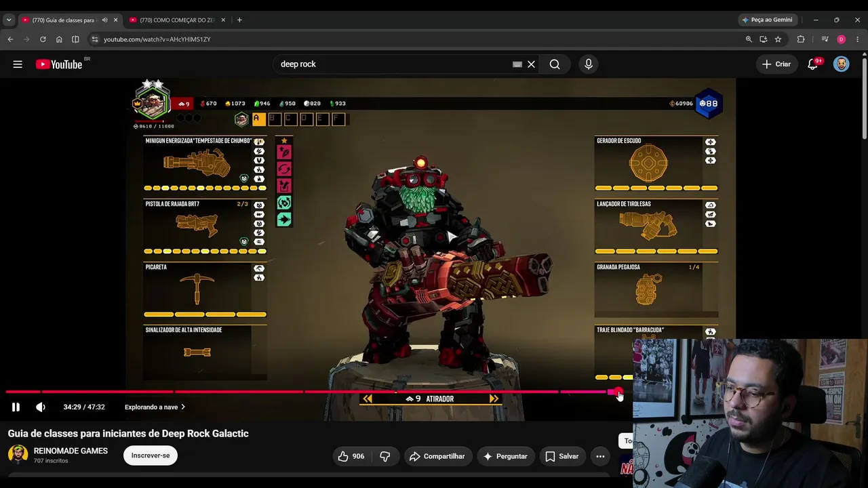This screenshot has height=488, width=868.
Task: Open the Chrome profile avatar
Action: [842, 39]
